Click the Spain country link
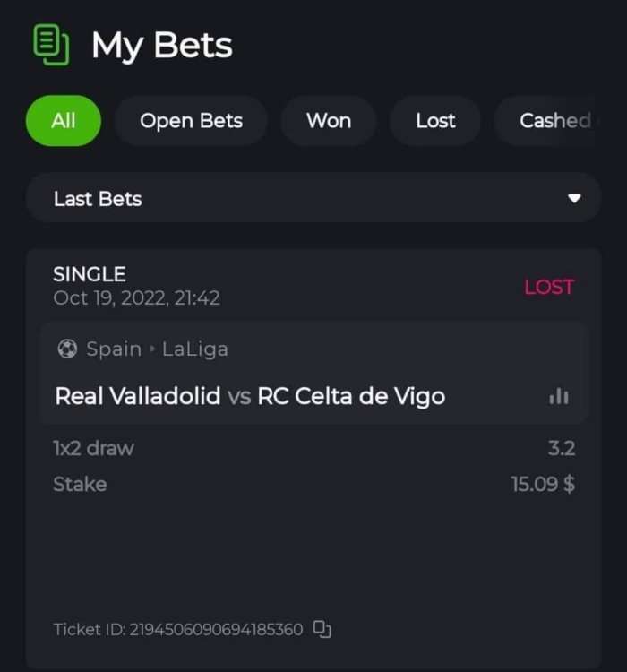Viewport: 627px width, 672px height. tap(114, 349)
